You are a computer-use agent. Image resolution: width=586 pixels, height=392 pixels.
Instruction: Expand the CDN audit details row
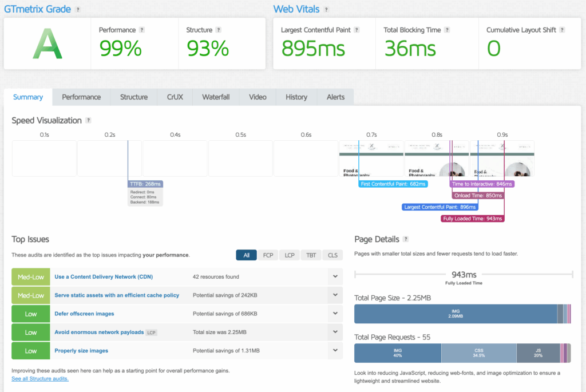(x=336, y=276)
